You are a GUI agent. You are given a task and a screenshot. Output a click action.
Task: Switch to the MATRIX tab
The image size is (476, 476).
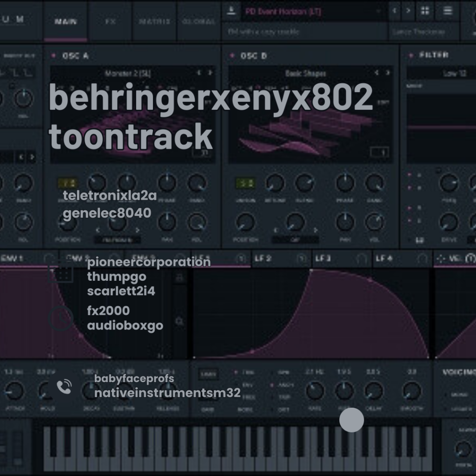tap(154, 21)
